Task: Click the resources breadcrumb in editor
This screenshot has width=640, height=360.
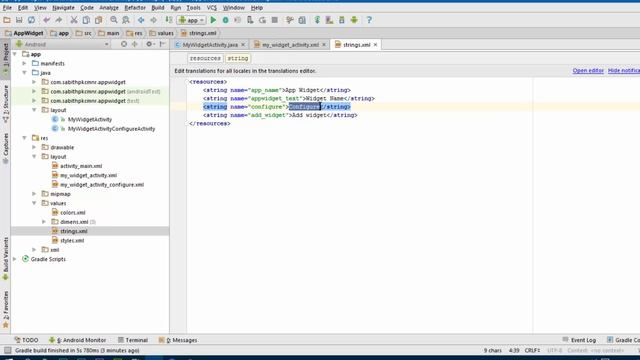Action: click(x=205, y=58)
